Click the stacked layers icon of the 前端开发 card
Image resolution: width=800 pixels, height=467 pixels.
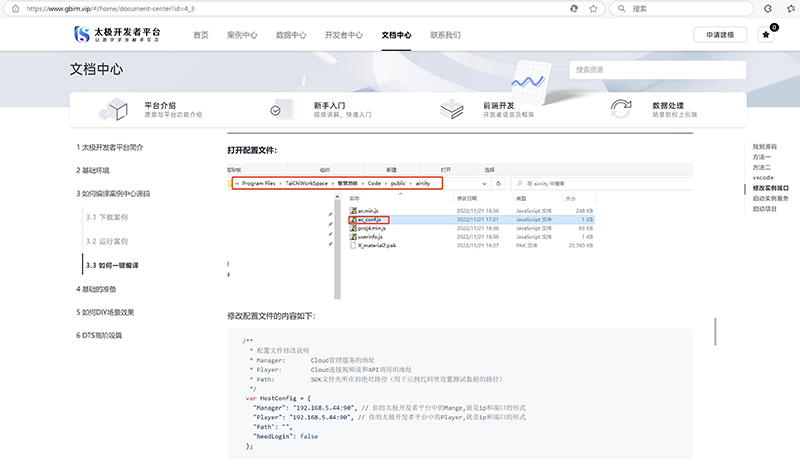tap(452, 109)
